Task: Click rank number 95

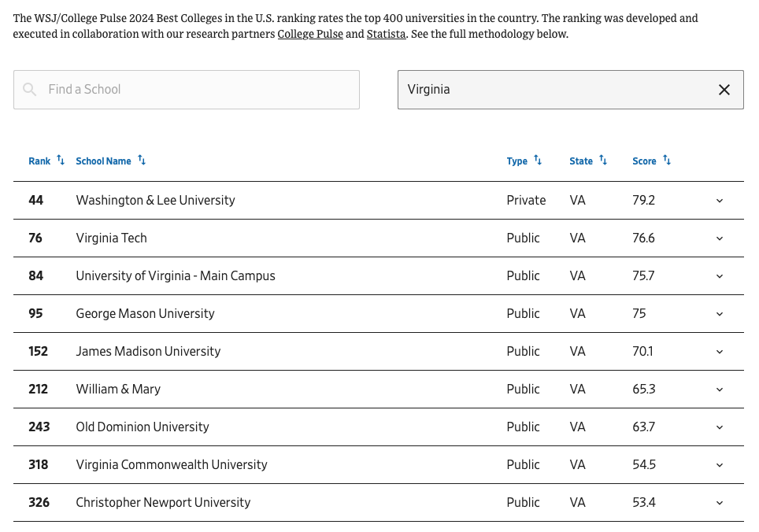Action: pos(35,313)
